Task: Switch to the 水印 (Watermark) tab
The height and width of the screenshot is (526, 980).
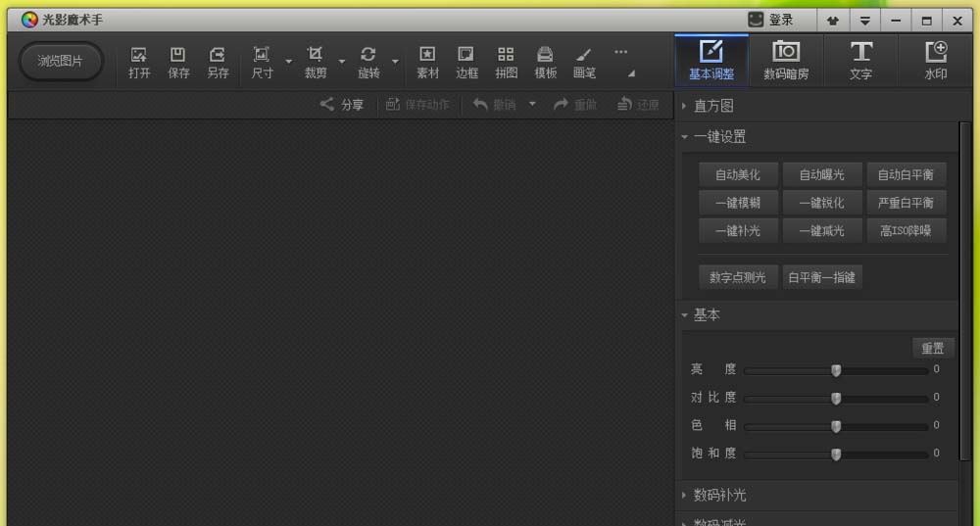Action: click(936, 61)
